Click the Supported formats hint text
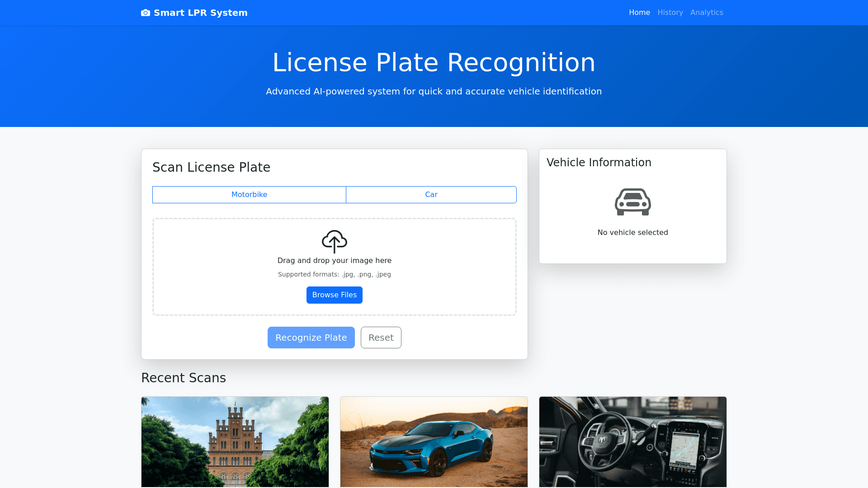The height and width of the screenshot is (488, 868). [334, 274]
